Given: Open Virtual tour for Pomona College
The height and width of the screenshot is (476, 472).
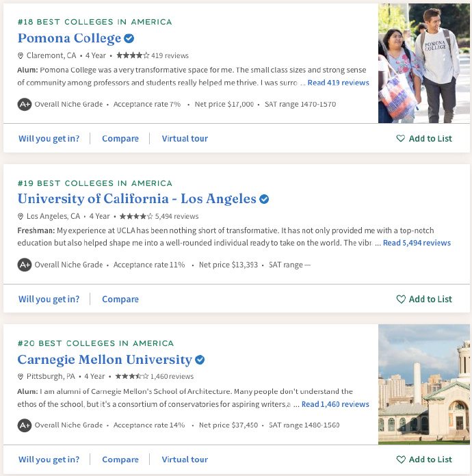Looking at the screenshot, I should click(185, 138).
